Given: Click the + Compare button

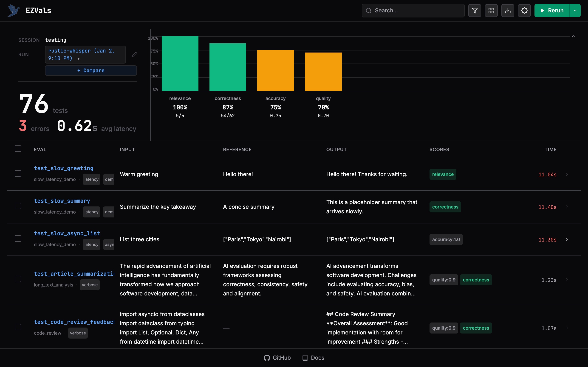Looking at the screenshot, I should [91, 70].
